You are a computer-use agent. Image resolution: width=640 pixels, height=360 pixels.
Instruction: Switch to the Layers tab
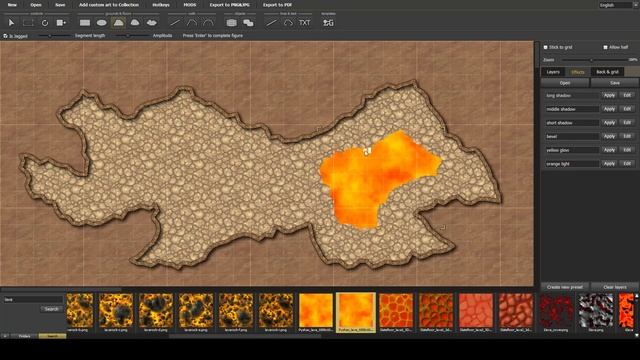pyautogui.click(x=553, y=72)
